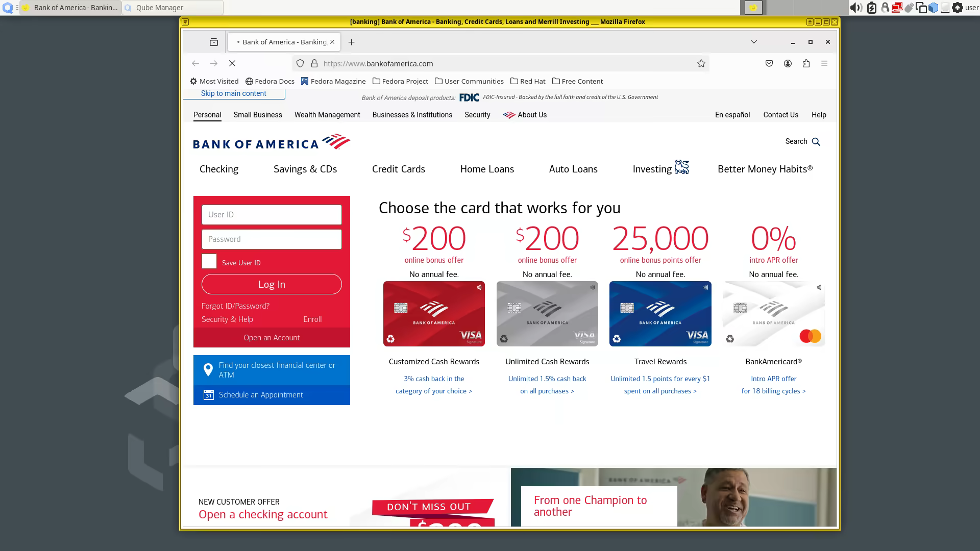Open the Fedora Project bookmarks folder
The width and height of the screenshot is (980, 551).
pos(401,81)
